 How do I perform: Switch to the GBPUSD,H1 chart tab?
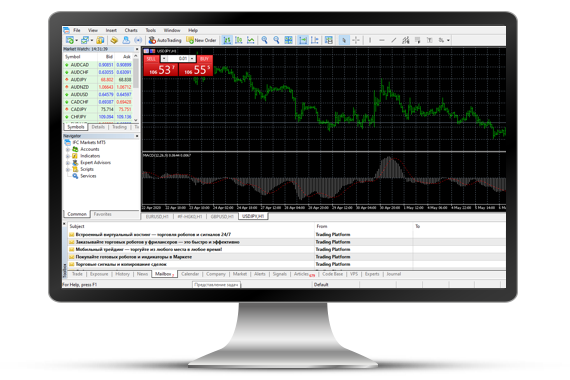222,216
